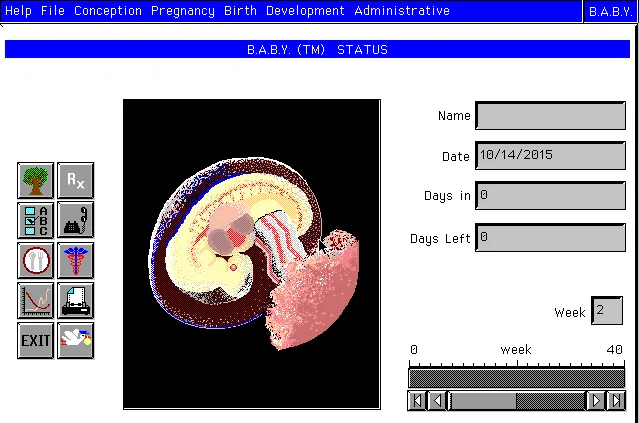Image resolution: width=639 pixels, height=423 pixels.
Task: Click the Days in field
Action: click(x=550, y=196)
